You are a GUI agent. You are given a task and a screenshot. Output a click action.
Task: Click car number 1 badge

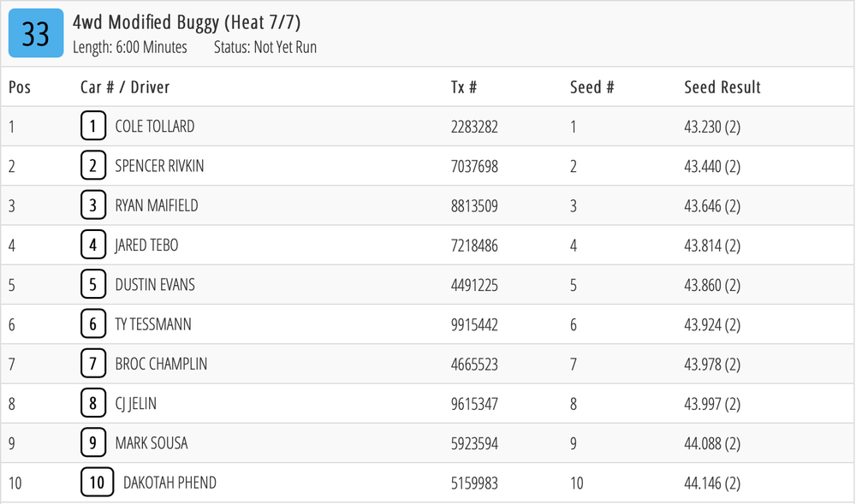point(93,127)
